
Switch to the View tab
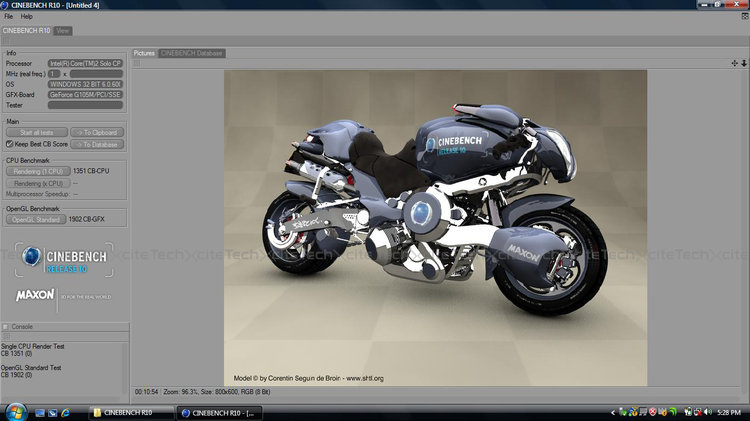(63, 31)
